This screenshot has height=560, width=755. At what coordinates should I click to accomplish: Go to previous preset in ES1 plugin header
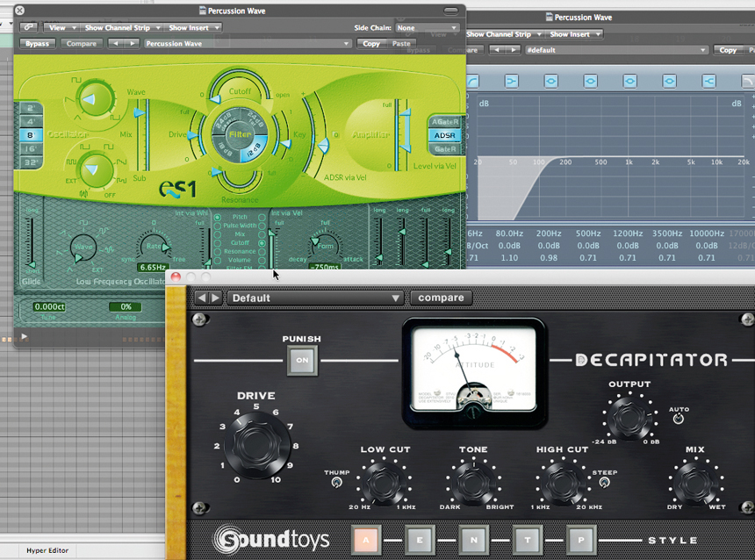(116, 43)
